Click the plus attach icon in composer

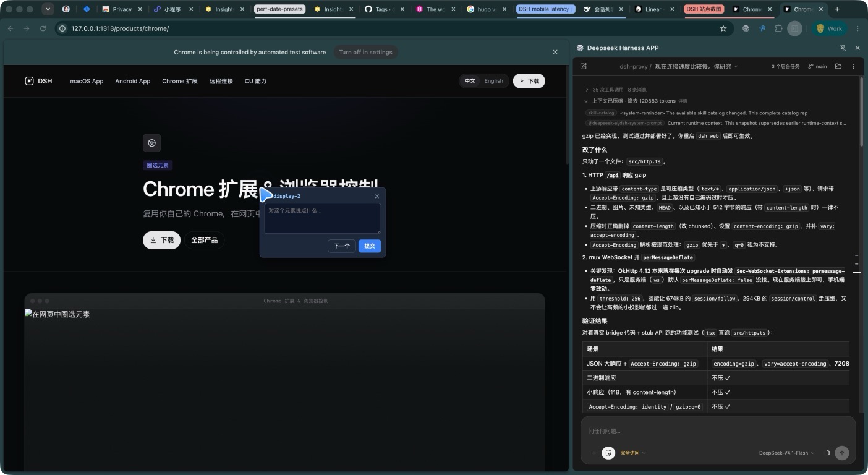(594, 453)
